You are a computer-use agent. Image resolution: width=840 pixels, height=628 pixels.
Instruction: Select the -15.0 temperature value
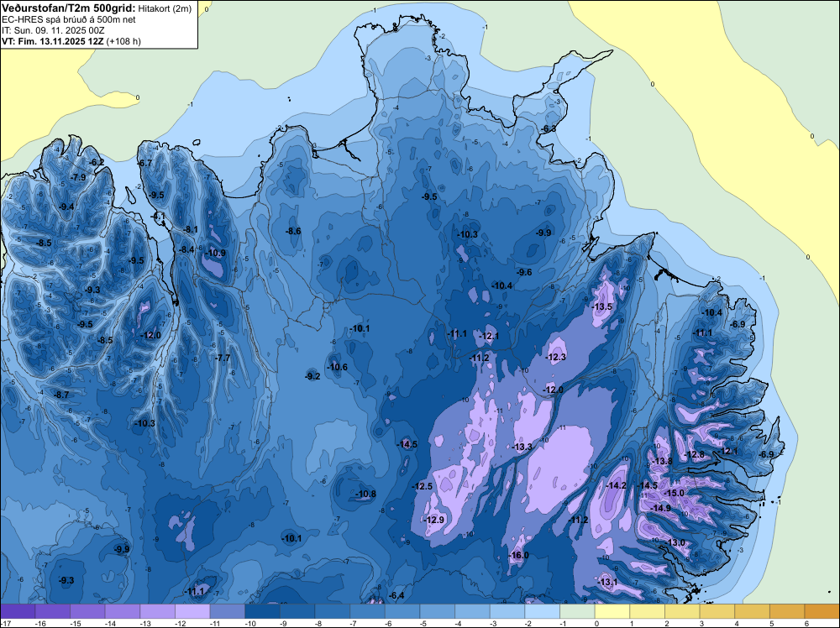point(674,493)
